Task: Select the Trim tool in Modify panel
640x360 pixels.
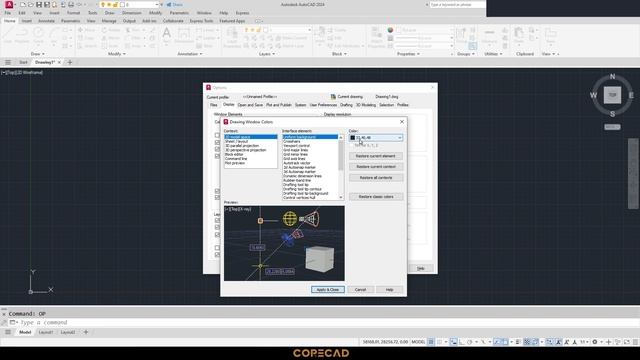Action: 133,30
